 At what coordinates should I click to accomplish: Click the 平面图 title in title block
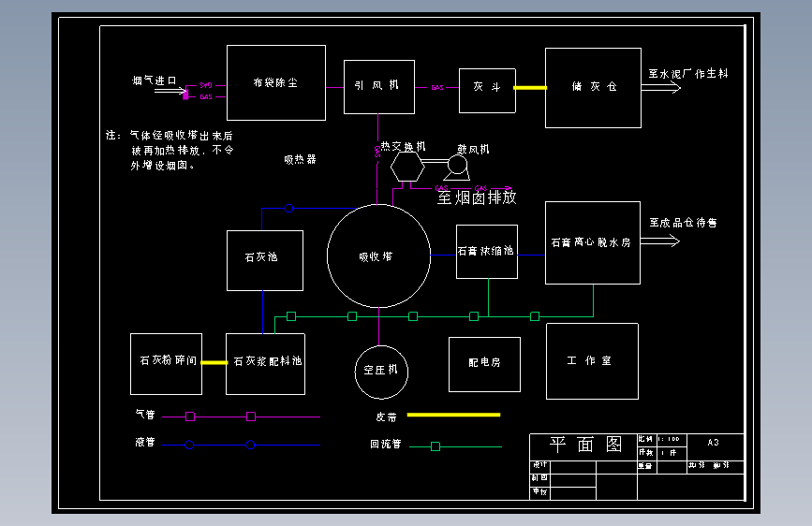585,445
